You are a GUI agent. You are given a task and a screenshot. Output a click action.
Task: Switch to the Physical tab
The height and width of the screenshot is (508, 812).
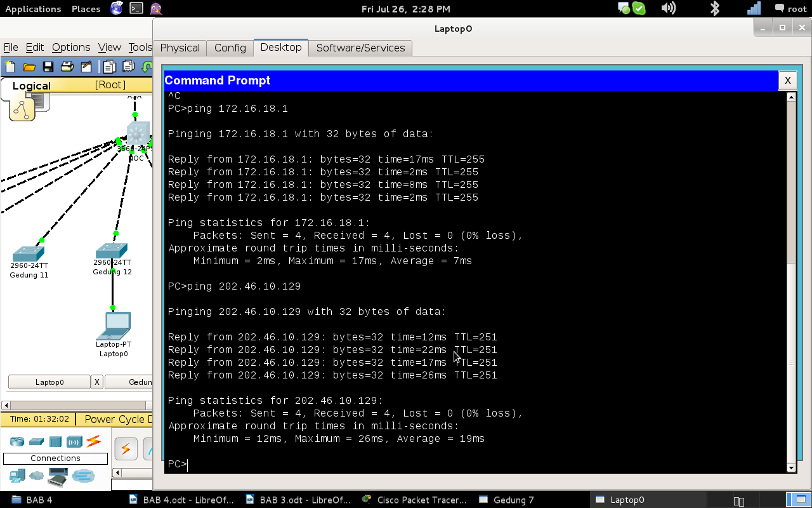(180, 48)
